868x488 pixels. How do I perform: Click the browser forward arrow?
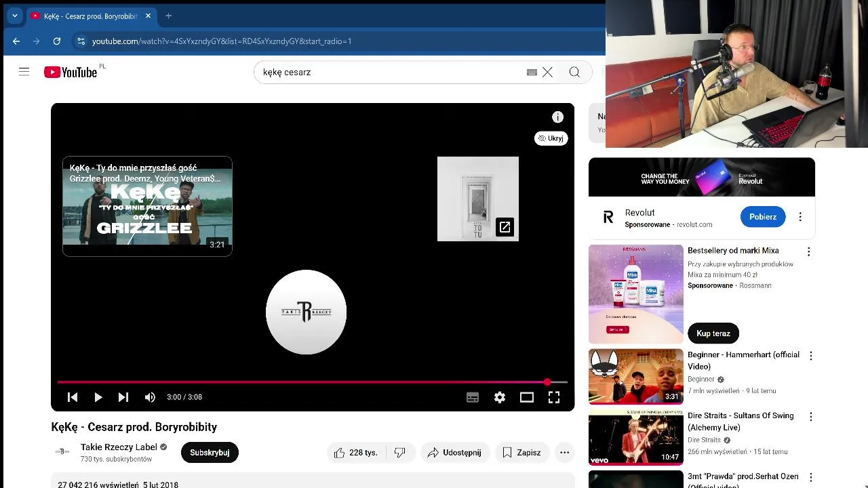[x=37, y=41]
